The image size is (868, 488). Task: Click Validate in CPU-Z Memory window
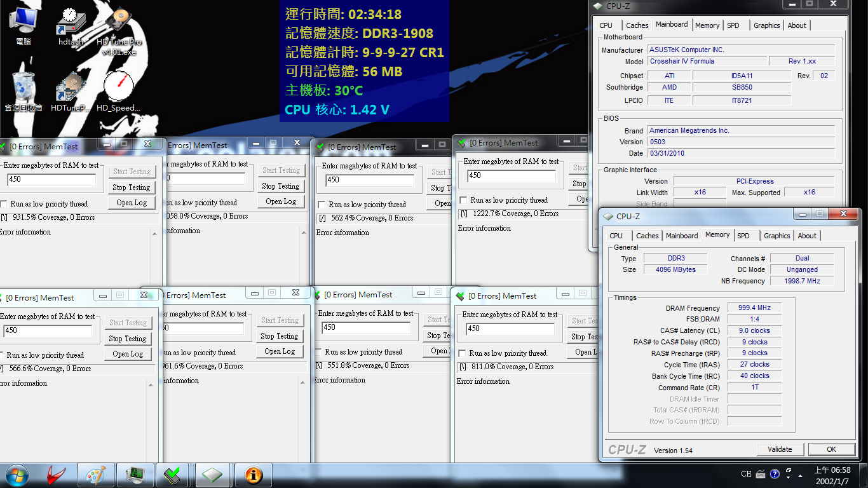point(780,449)
